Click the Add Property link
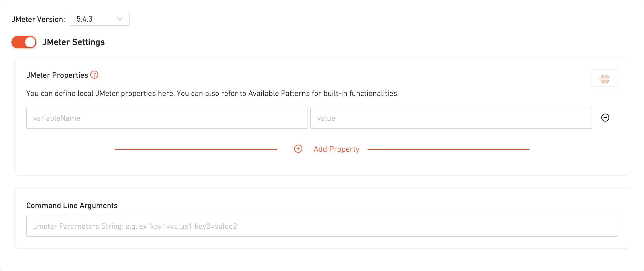Viewport: 644px width, 271px height. [336, 149]
